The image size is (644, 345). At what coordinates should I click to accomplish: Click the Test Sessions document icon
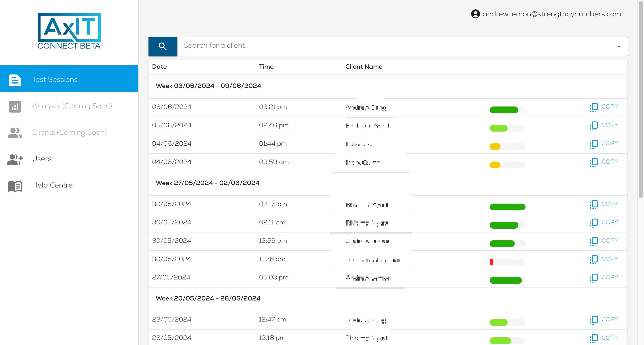pos(15,80)
